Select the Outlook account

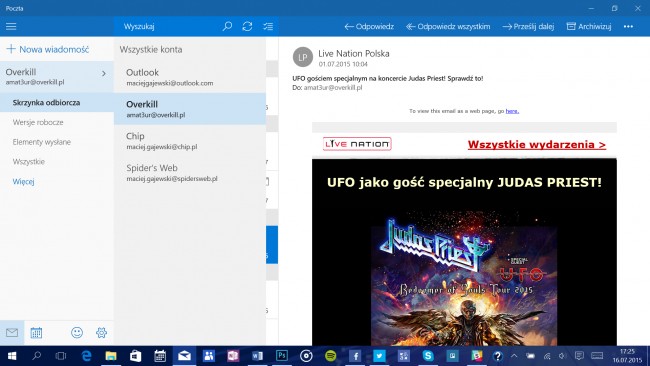tap(190, 77)
